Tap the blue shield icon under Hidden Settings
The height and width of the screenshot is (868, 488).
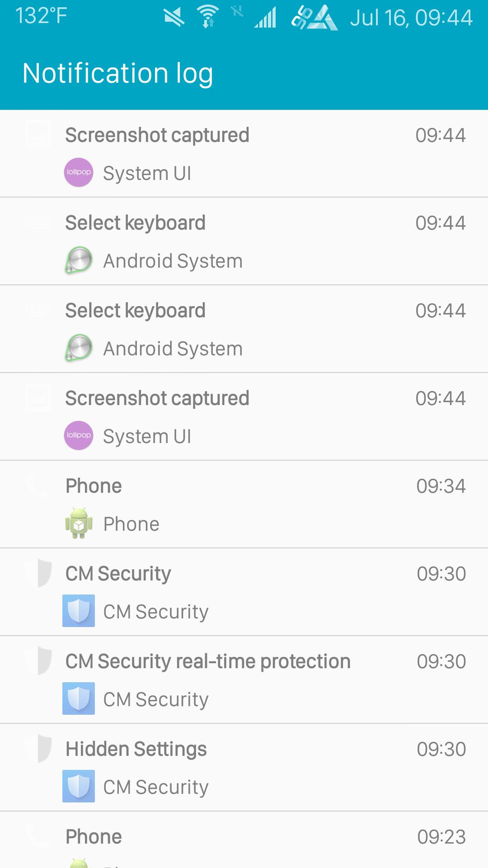pos(79,786)
